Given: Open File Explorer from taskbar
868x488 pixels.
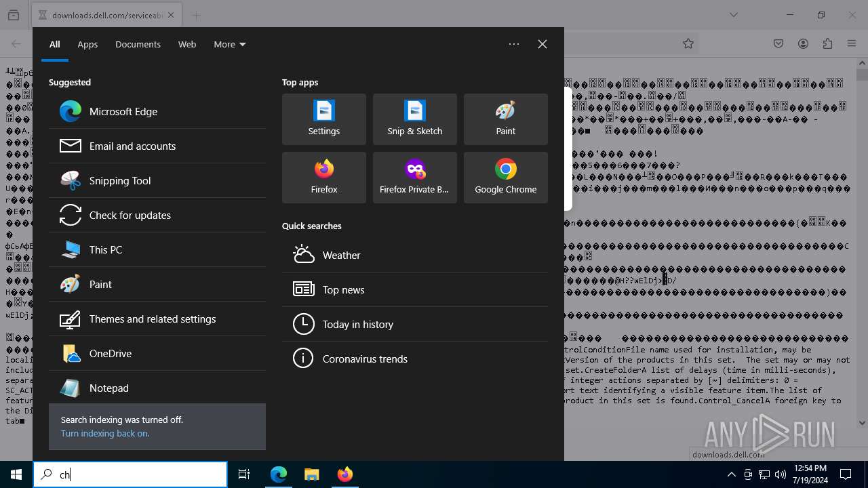Looking at the screenshot, I should [311, 474].
